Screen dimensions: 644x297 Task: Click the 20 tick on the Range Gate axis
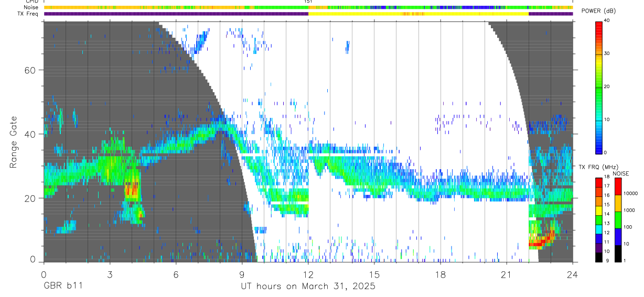[30, 199]
